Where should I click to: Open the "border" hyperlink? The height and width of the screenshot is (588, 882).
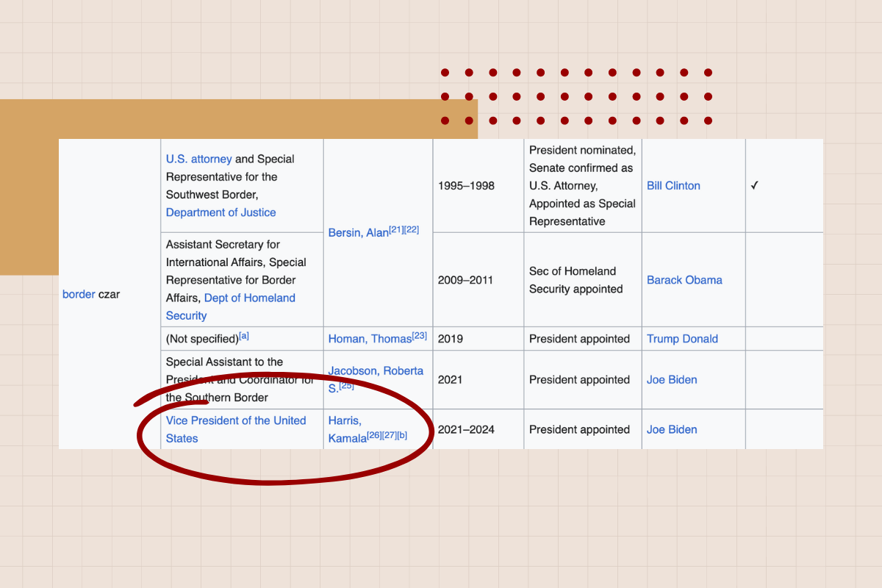pyautogui.click(x=79, y=294)
